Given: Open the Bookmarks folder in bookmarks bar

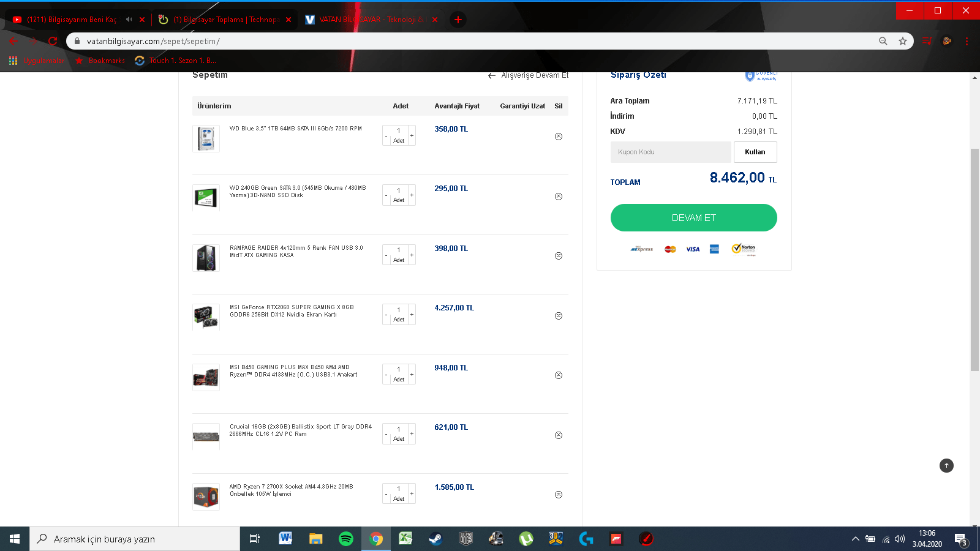Looking at the screenshot, I should pyautogui.click(x=100, y=61).
